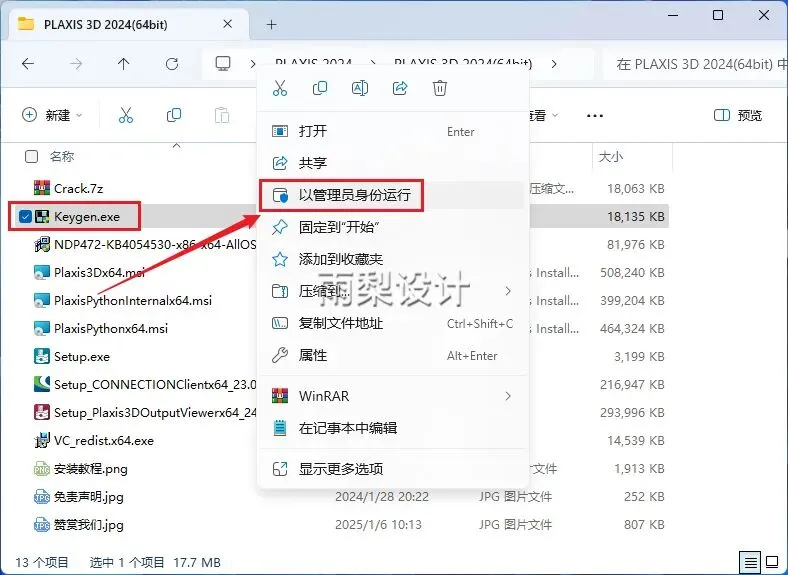Close the PLAXIS 3D 2024(64bit) tab
788x575 pixels.
click(x=228, y=24)
